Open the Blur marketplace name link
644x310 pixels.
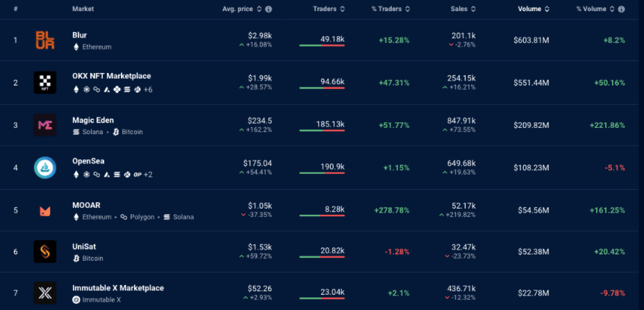tap(79, 35)
